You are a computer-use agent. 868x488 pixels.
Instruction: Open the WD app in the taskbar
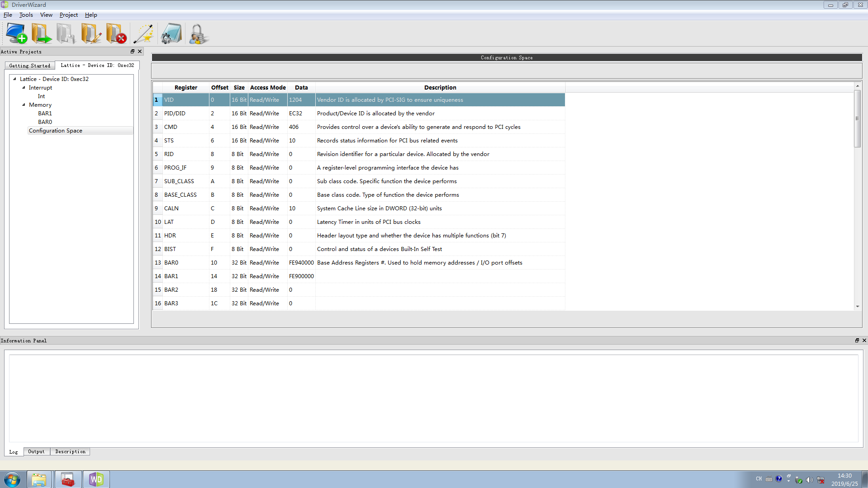(96, 479)
